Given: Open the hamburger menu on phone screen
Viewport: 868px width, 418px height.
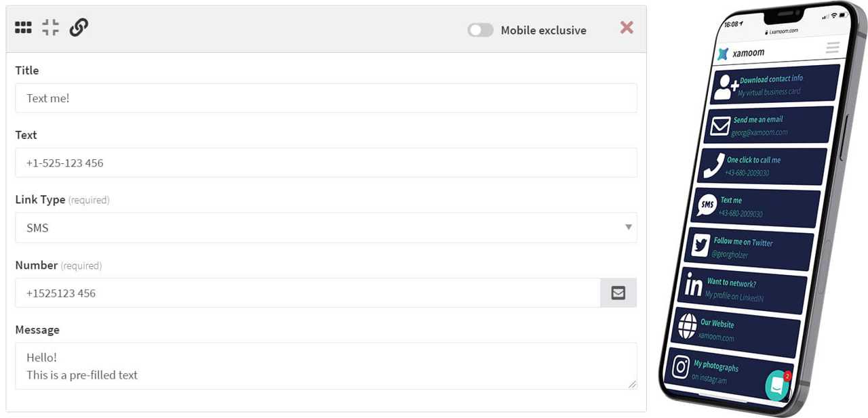Looking at the screenshot, I should [x=833, y=47].
